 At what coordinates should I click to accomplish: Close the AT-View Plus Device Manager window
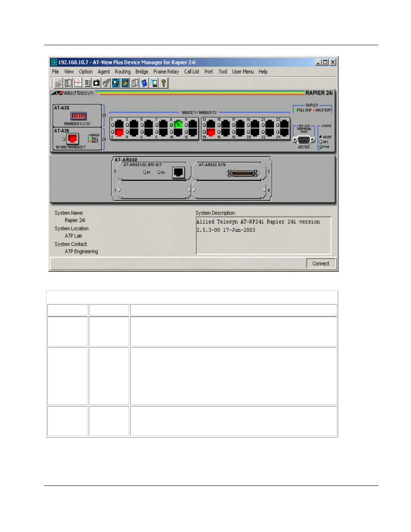333,62
